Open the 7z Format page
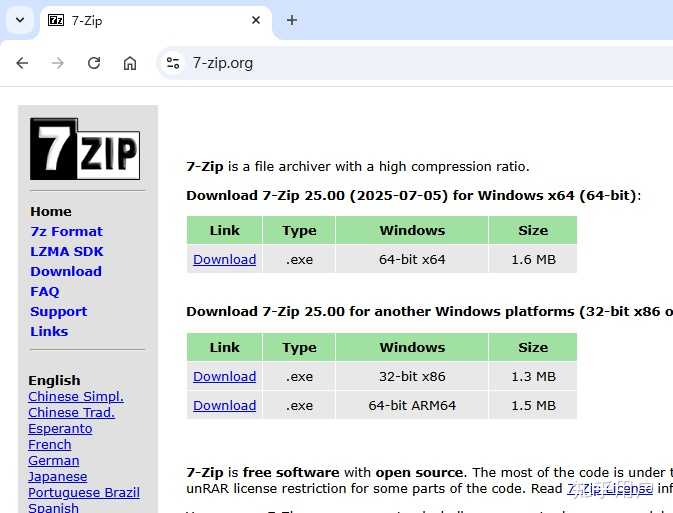Viewport: 673px width, 513px height. point(67,231)
